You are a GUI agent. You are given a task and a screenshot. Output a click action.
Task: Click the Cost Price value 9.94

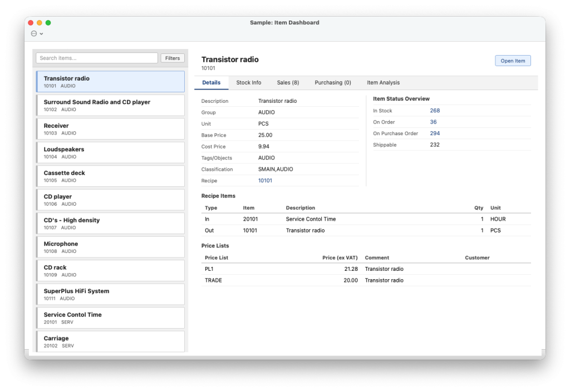263,147
